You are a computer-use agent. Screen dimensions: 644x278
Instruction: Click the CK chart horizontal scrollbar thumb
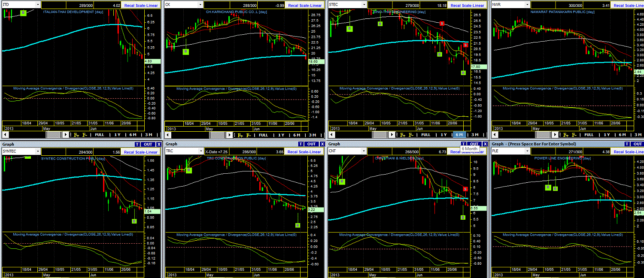[217, 135]
